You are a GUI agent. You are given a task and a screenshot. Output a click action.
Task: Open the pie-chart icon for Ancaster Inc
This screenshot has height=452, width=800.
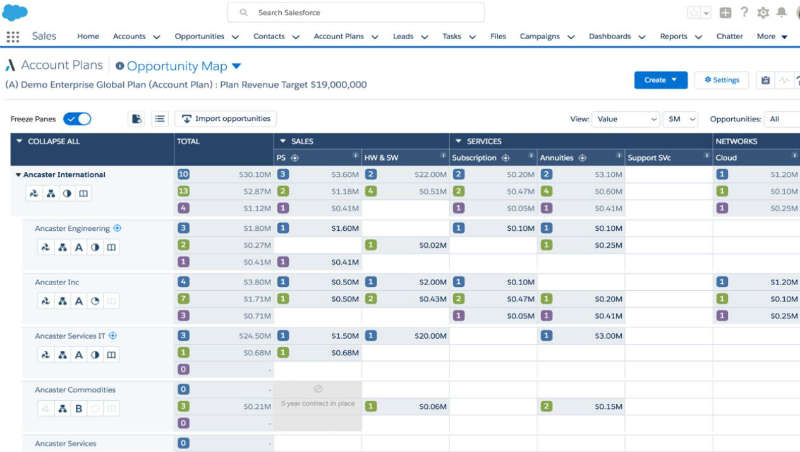(x=95, y=301)
